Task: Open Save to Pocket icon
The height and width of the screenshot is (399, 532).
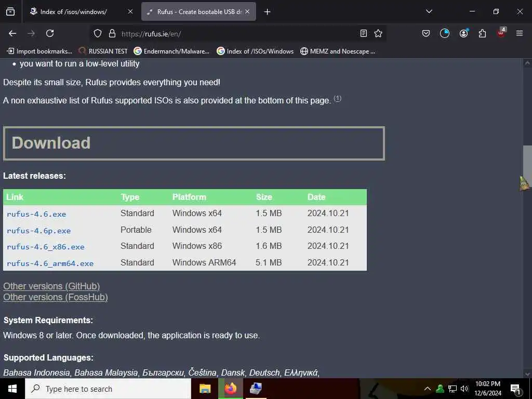Action: [426, 33]
